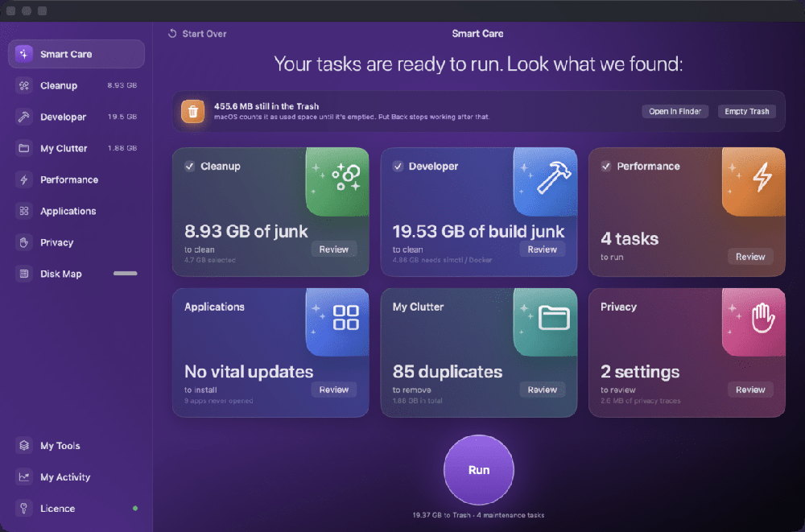Open Applications in the sidebar
The image size is (805, 532).
(x=76, y=211)
